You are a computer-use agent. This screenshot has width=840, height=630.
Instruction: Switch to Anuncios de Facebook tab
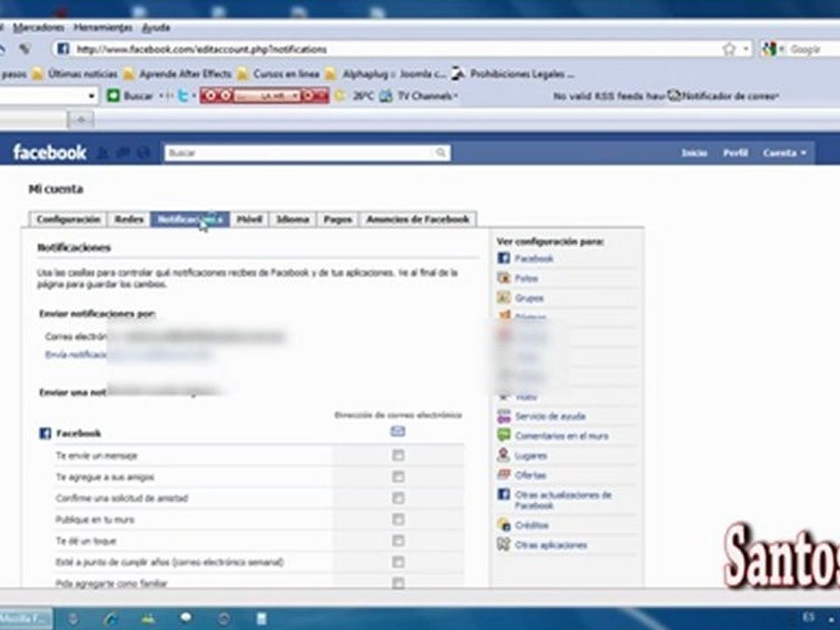click(x=417, y=219)
